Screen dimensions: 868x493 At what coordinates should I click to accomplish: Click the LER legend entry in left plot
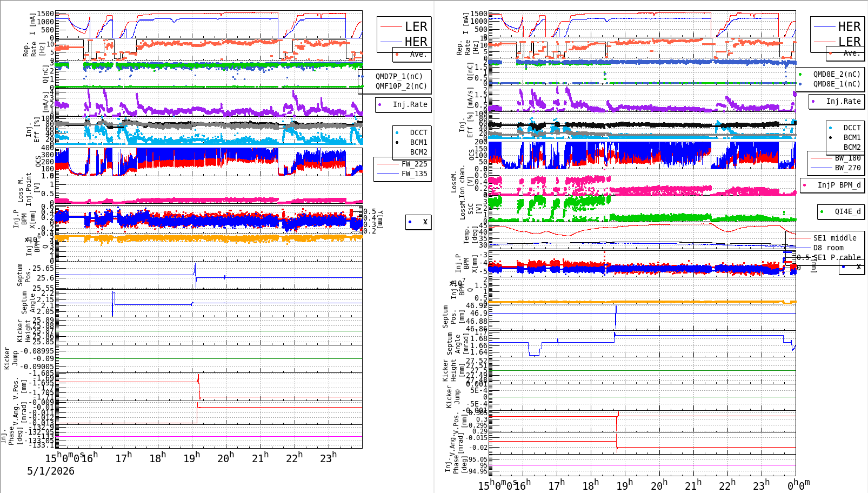click(404, 26)
